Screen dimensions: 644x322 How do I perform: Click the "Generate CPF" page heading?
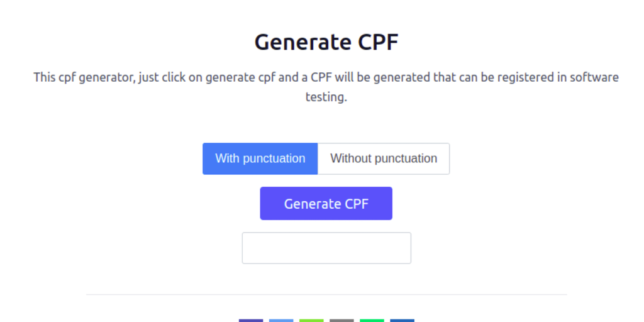coord(326,42)
